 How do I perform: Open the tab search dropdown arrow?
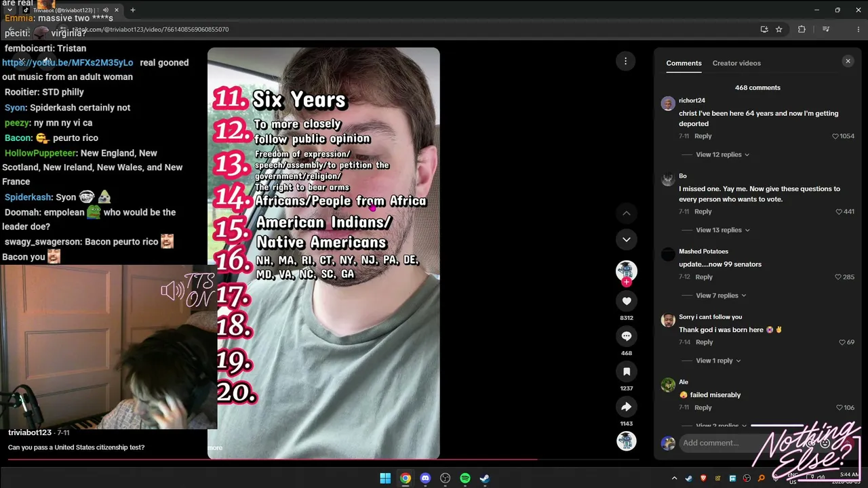click(x=9, y=10)
